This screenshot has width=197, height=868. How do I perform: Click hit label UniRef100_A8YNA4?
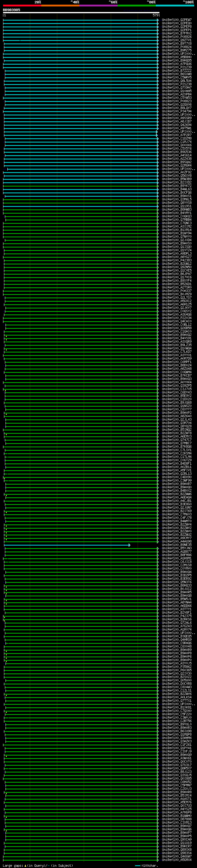click(x=177, y=603)
